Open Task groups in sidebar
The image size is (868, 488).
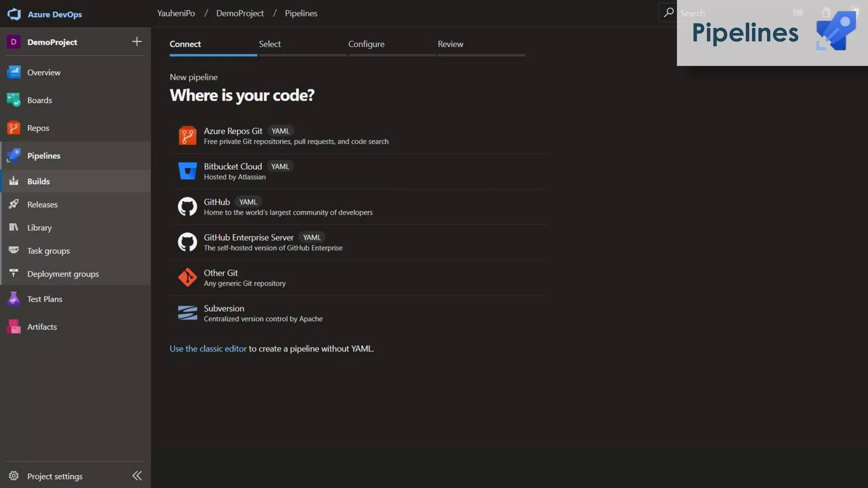(x=48, y=251)
